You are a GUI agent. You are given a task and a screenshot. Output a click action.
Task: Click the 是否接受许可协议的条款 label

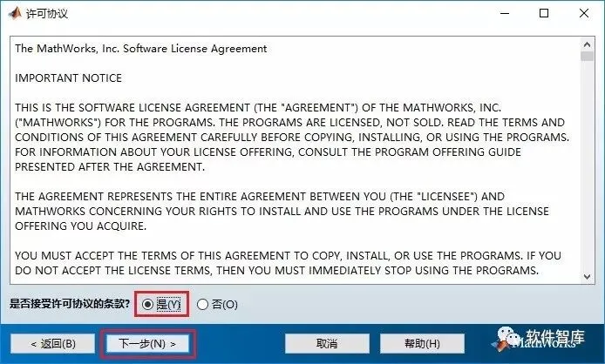70,304
